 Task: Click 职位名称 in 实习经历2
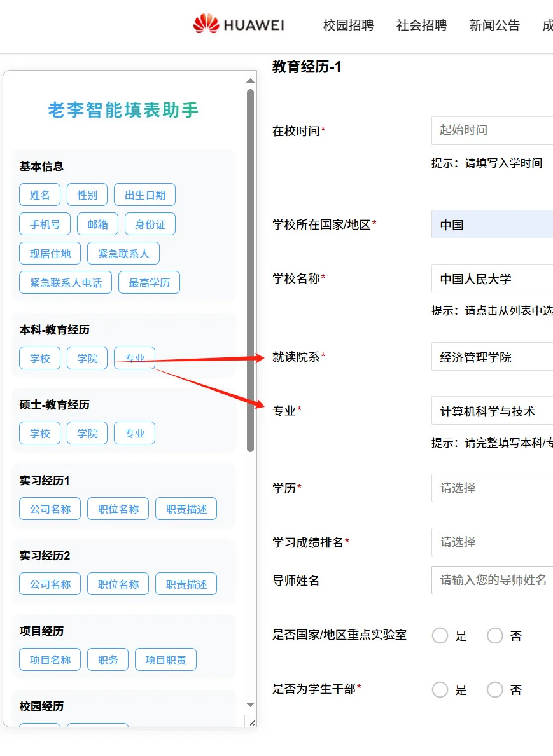tap(118, 584)
